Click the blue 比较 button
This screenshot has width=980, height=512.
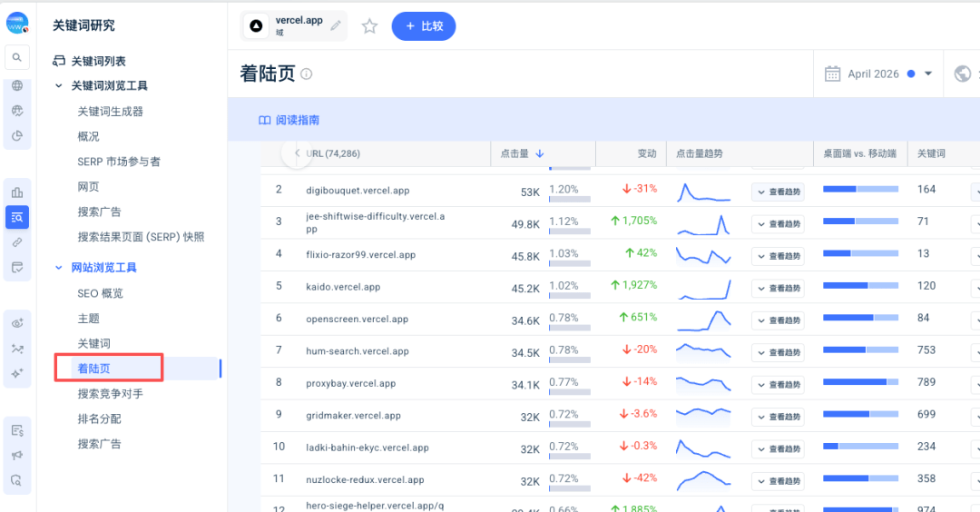[x=424, y=26]
